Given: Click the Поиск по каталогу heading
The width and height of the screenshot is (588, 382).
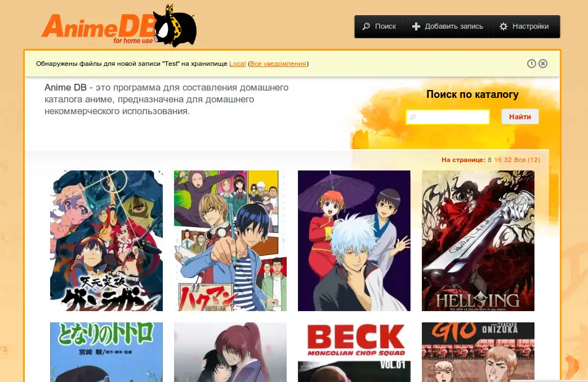Looking at the screenshot, I should tap(473, 95).
